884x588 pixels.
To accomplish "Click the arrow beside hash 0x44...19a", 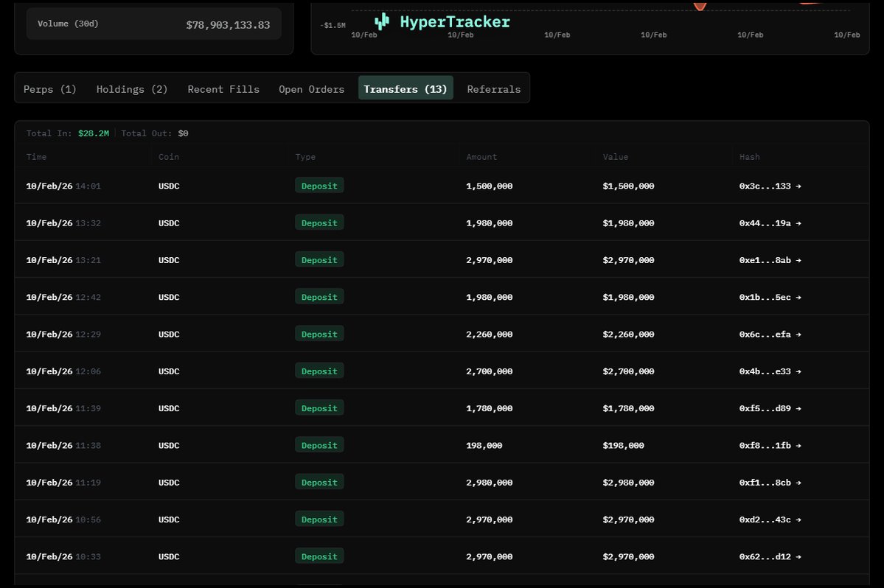I will tap(798, 223).
